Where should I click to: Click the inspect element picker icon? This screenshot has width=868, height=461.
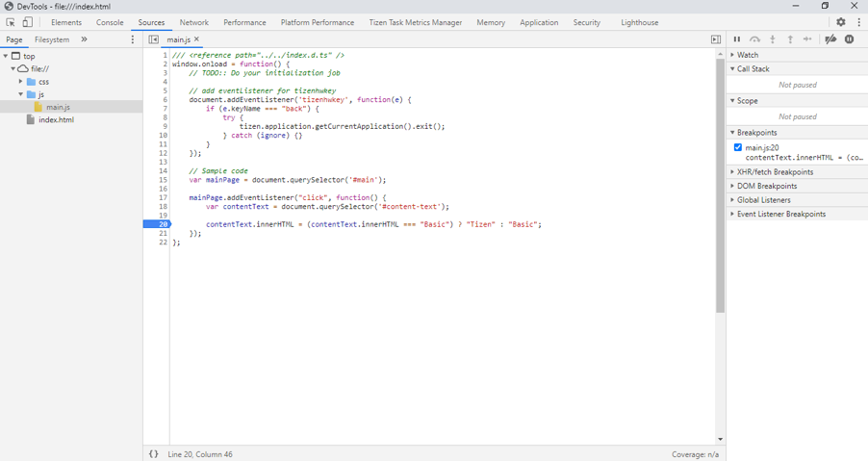(x=11, y=22)
